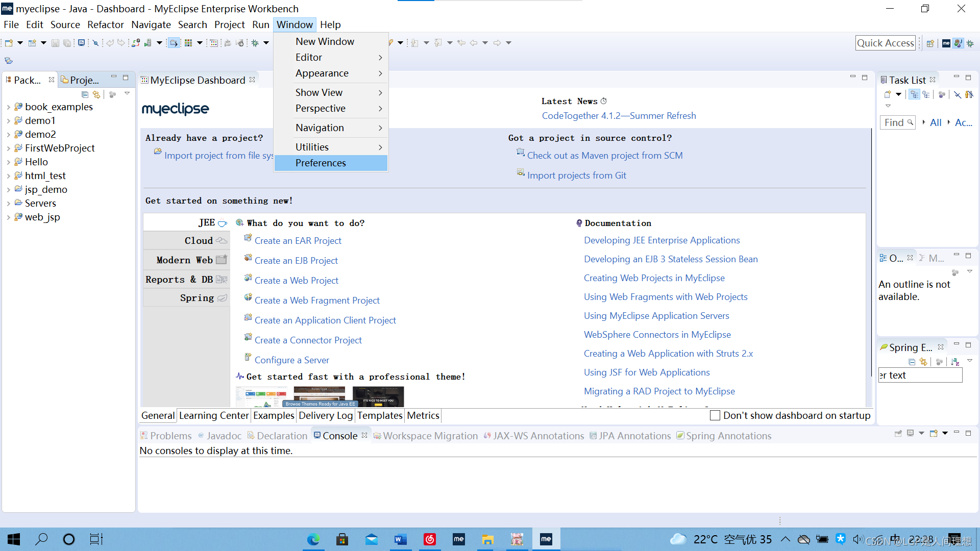
Task: Toggle Scheduled view in Task List
Action: pos(926,94)
